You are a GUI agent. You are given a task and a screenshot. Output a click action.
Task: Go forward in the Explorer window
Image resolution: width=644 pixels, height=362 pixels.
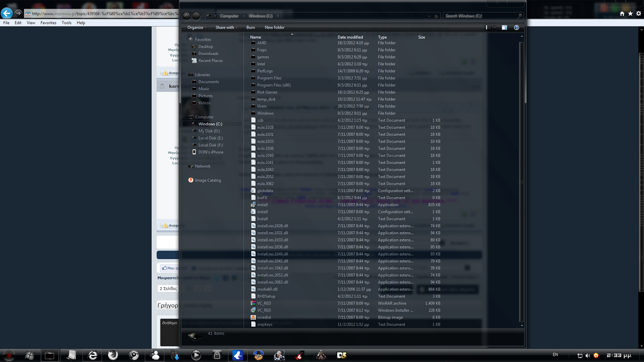(196, 16)
